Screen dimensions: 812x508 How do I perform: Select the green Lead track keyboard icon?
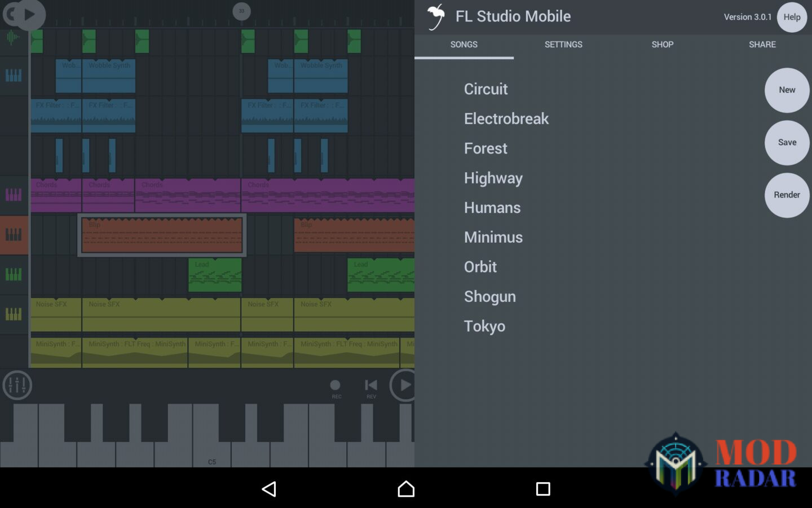14,274
